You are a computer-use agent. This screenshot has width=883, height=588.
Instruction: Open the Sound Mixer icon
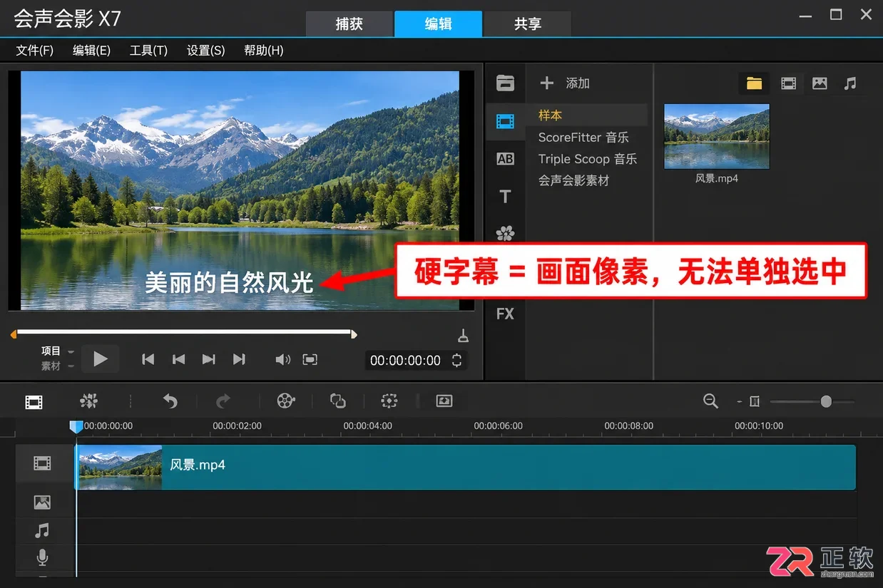tap(338, 401)
